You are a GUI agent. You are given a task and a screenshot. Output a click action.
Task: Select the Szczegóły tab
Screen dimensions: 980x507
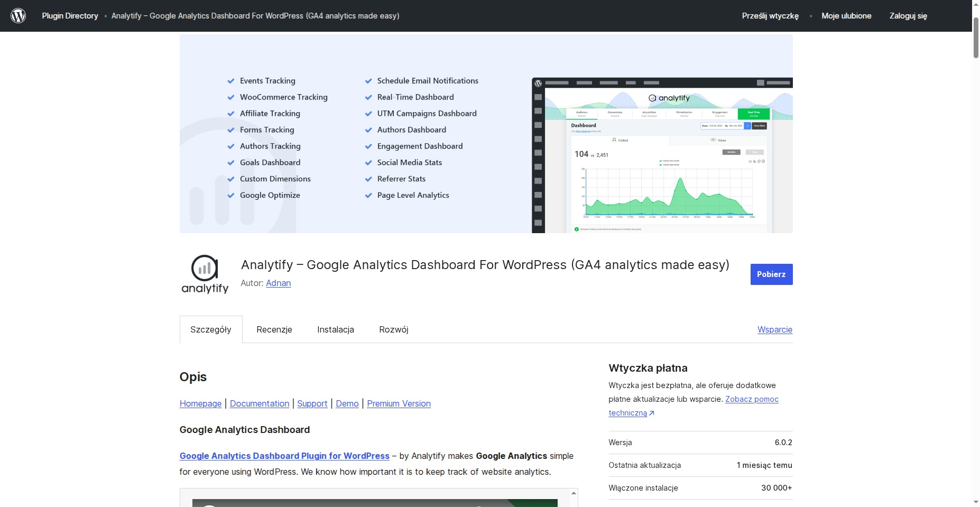click(x=211, y=329)
